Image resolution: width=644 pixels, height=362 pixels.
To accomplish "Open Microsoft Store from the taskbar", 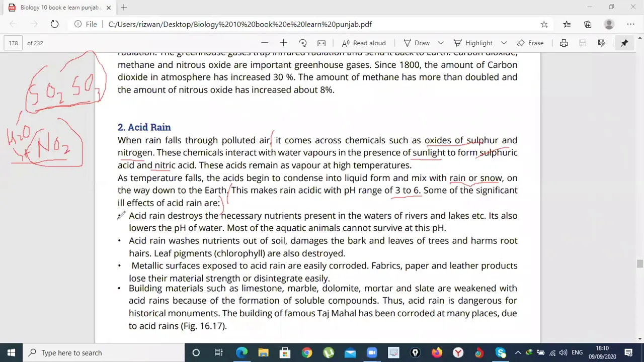I will (x=285, y=353).
